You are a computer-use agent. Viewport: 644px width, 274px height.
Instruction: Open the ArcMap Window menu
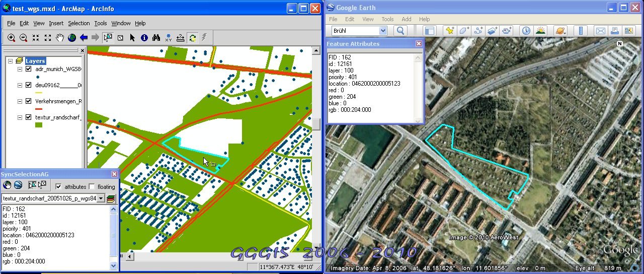point(121,23)
